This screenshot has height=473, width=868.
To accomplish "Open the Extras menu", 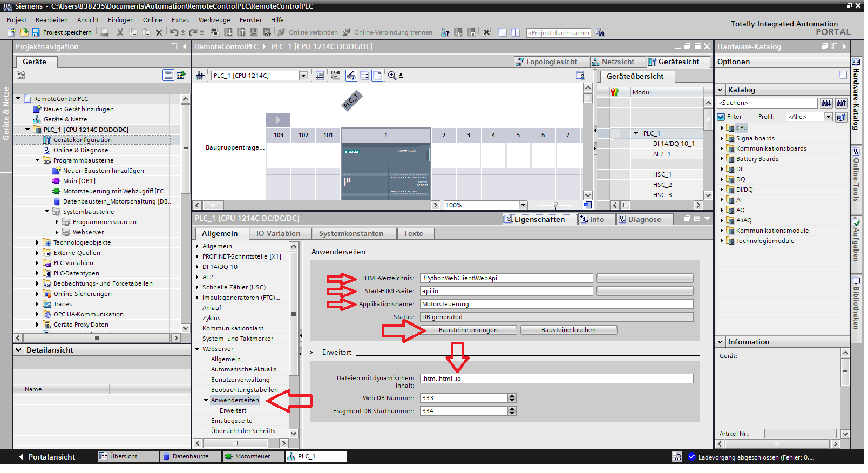I will click(x=180, y=20).
